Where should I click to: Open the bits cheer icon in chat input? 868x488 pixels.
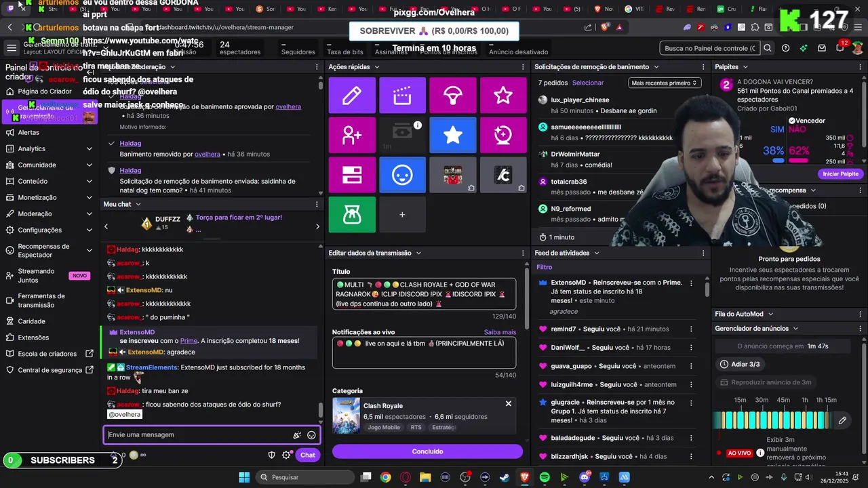click(297, 435)
